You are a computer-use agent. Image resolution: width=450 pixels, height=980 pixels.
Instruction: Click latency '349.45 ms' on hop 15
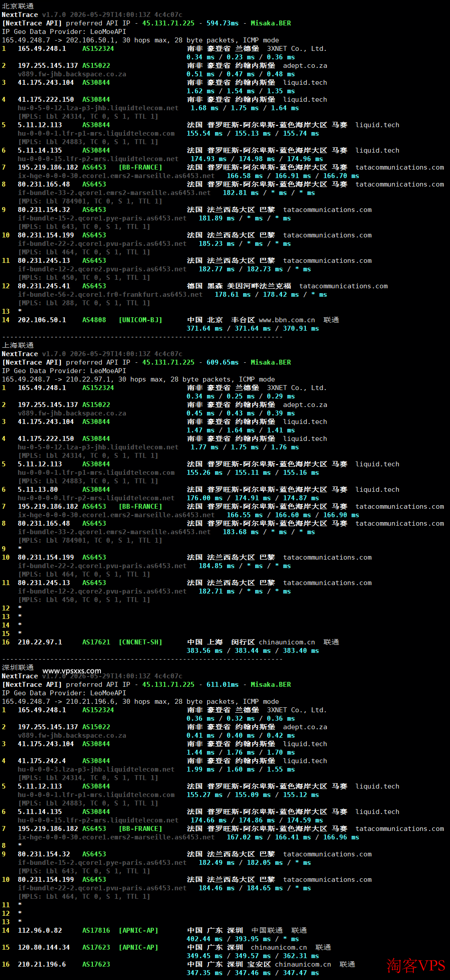[204, 956]
